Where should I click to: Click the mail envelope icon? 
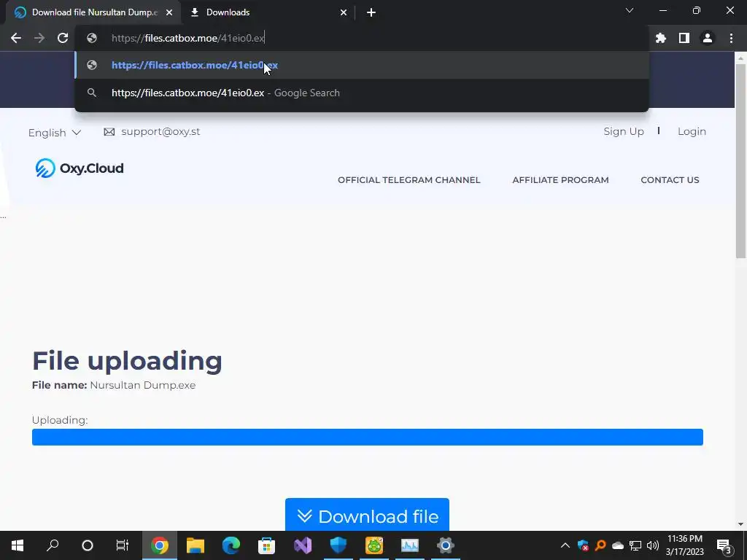pyautogui.click(x=109, y=132)
